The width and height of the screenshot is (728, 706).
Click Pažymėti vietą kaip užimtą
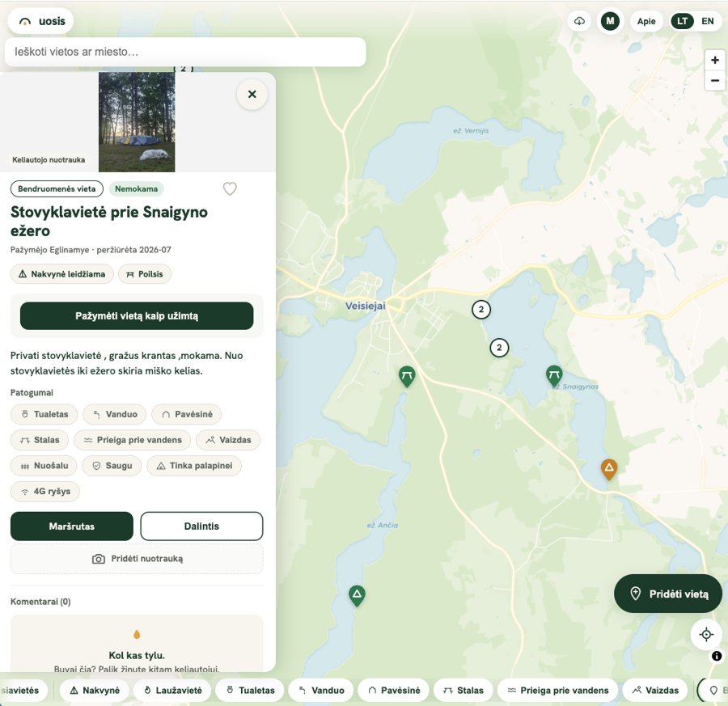(x=137, y=316)
